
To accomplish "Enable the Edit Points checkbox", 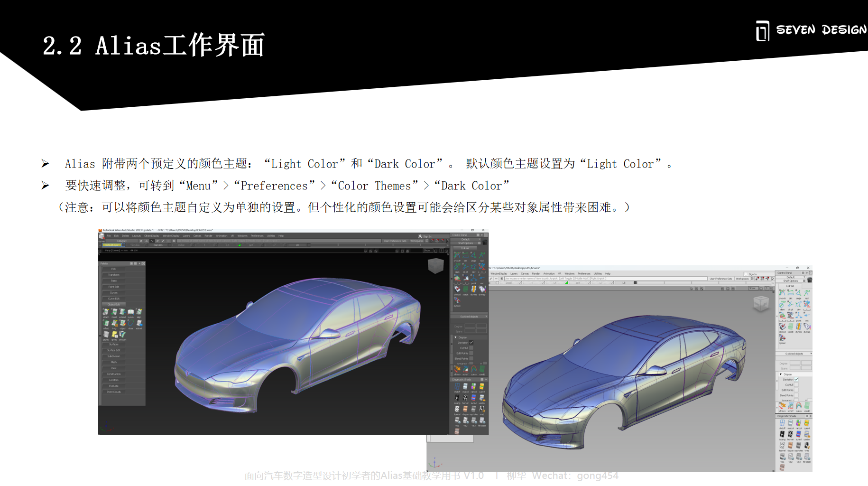I will pyautogui.click(x=471, y=353).
